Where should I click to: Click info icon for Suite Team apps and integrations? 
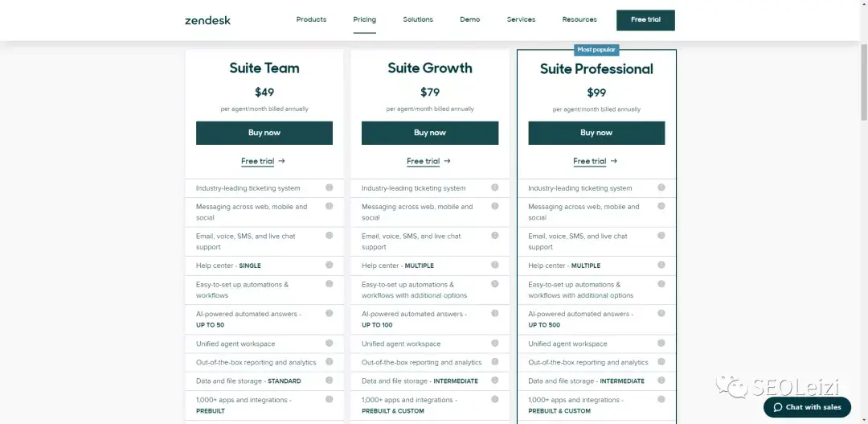tap(330, 399)
